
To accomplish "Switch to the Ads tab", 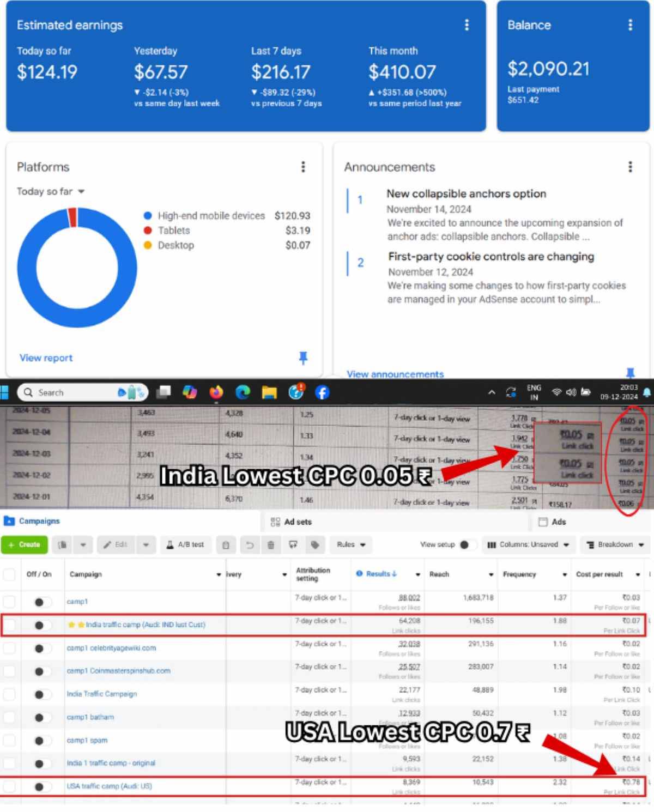I will [557, 522].
